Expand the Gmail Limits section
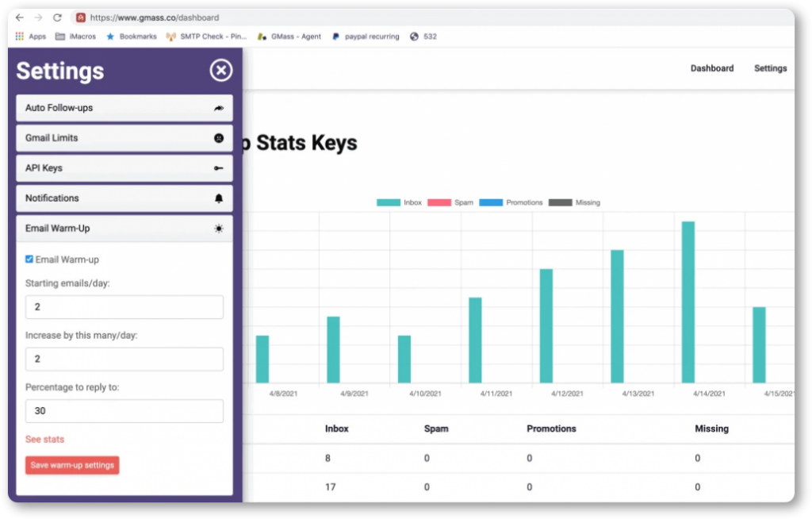The image size is (812, 519). pos(124,138)
